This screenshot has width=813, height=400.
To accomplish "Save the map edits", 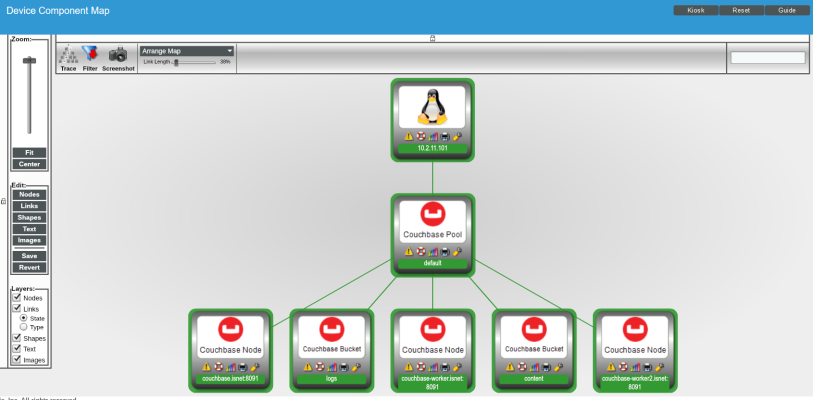I will (x=30, y=256).
